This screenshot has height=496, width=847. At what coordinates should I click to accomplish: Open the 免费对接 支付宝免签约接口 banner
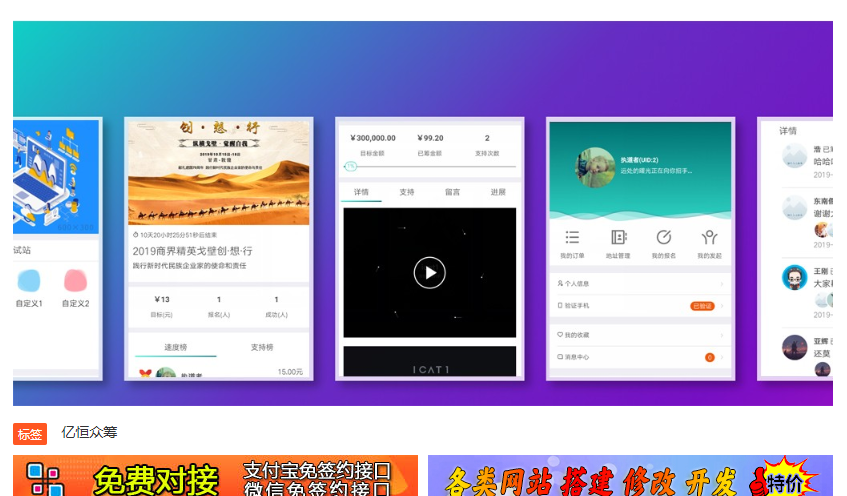pyautogui.click(x=216, y=475)
